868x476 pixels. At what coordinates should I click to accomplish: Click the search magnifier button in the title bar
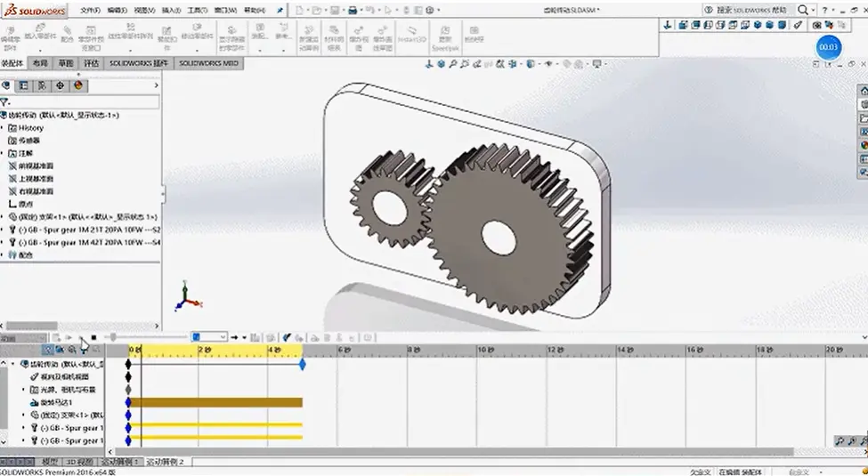803,10
